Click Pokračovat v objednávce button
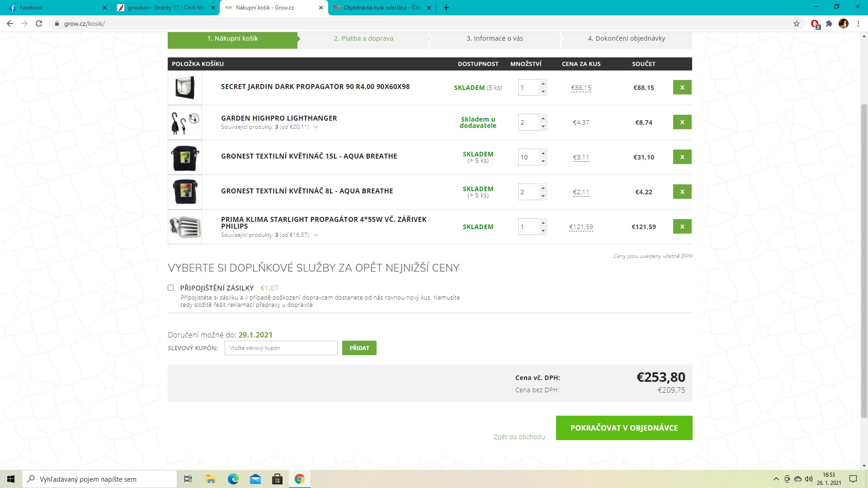The width and height of the screenshot is (868, 488). [x=624, y=428]
